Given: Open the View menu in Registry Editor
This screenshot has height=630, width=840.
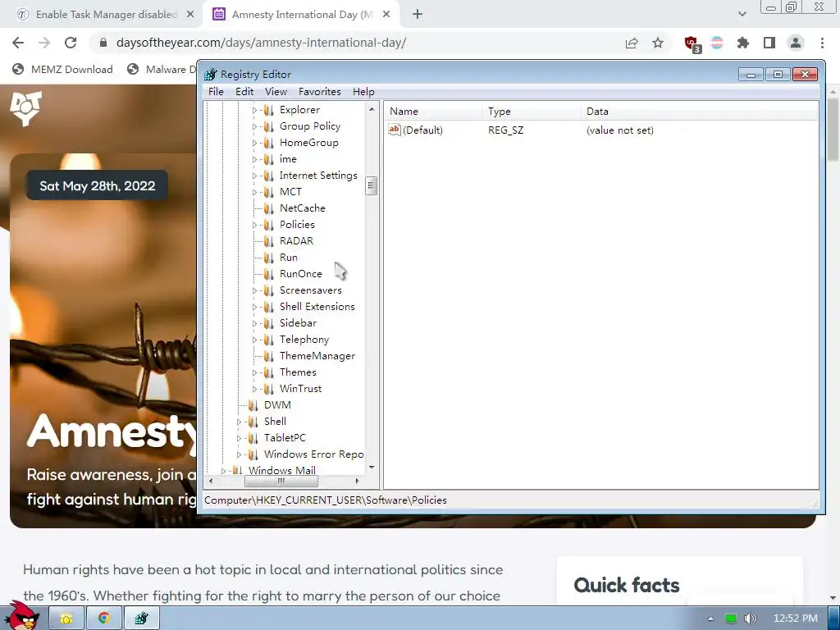Looking at the screenshot, I should tap(276, 92).
